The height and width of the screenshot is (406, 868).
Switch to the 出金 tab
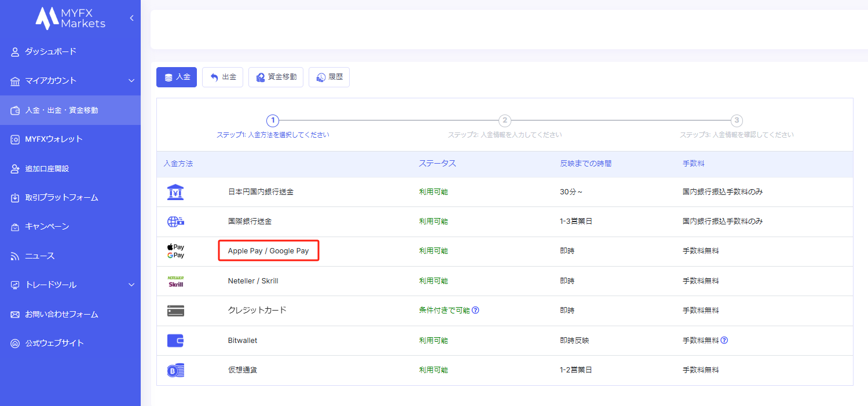(x=222, y=77)
